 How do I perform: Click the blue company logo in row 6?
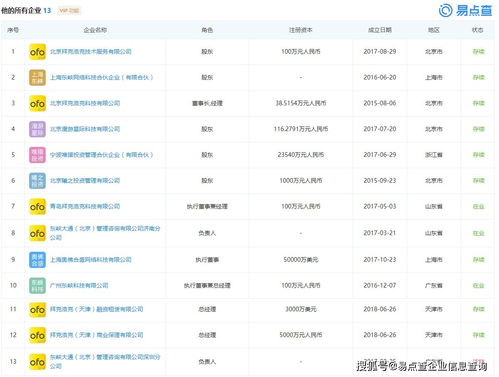(x=37, y=181)
